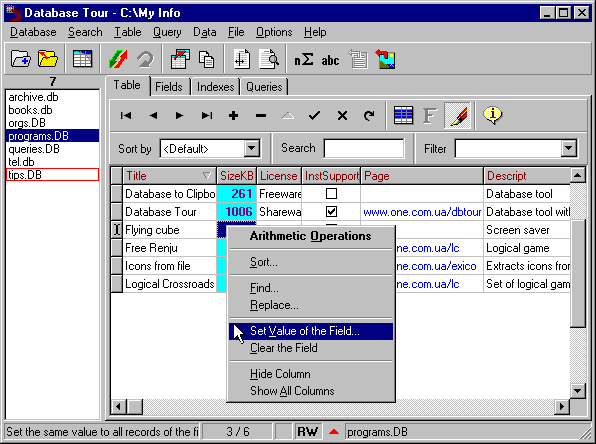The width and height of the screenshot is (596, 444).
Task: Go to next record arrow
Action: [179, 115]
